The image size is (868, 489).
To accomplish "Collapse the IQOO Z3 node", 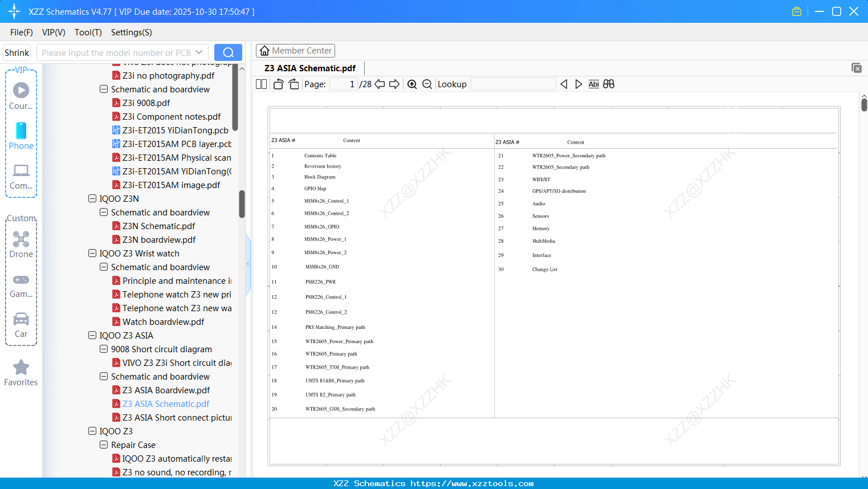I will (x=92, y=431).
